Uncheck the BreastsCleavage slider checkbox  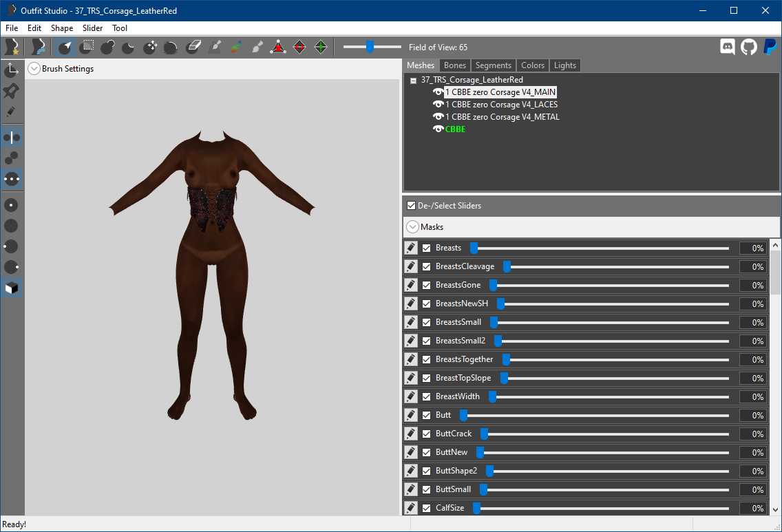[x=426, y=267]
